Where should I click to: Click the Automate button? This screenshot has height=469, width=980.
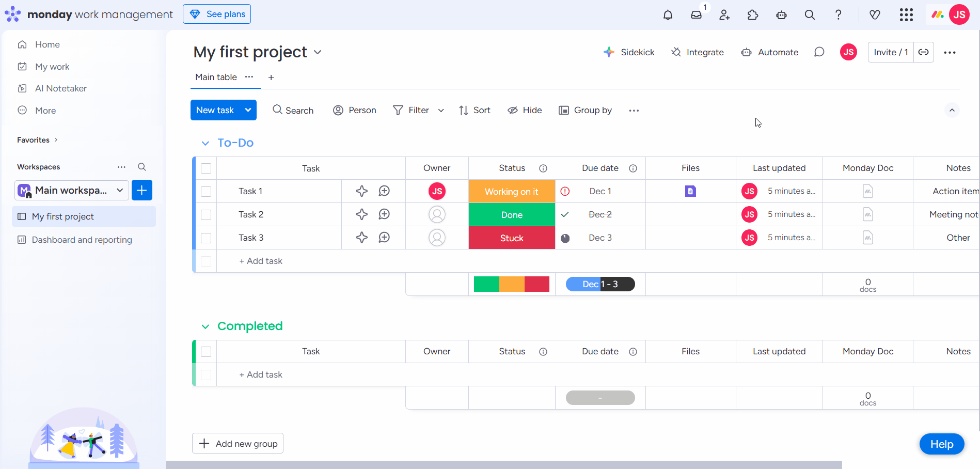coord(769,52)
